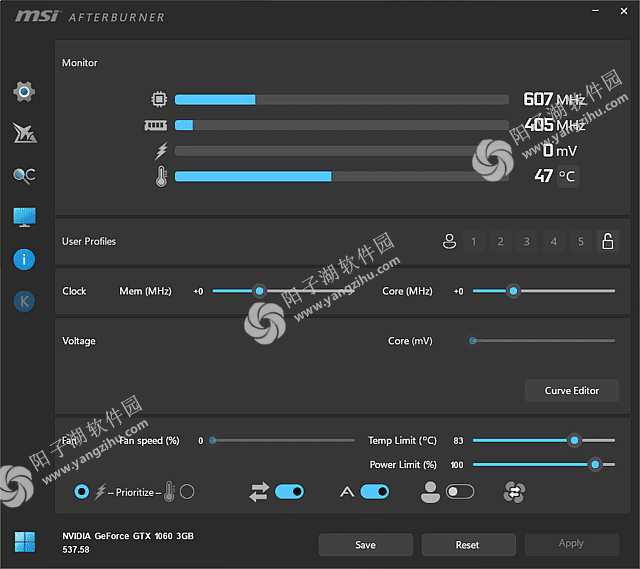Select power prioritize radio button

(82, 492)
